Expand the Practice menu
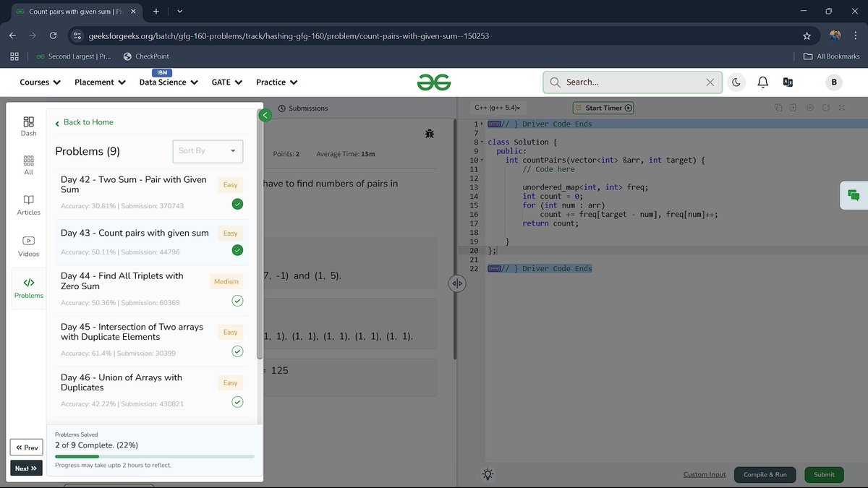 (277, 82)
